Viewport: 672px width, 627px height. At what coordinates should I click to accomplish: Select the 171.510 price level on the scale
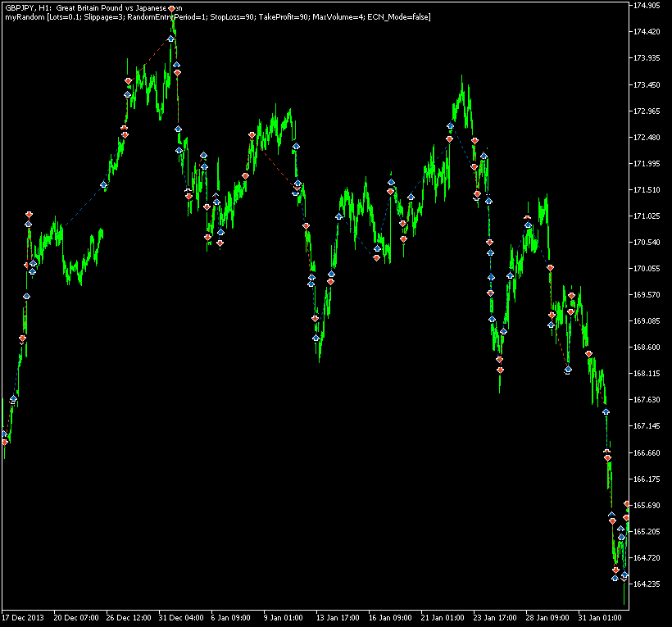(x=647, y=190)
